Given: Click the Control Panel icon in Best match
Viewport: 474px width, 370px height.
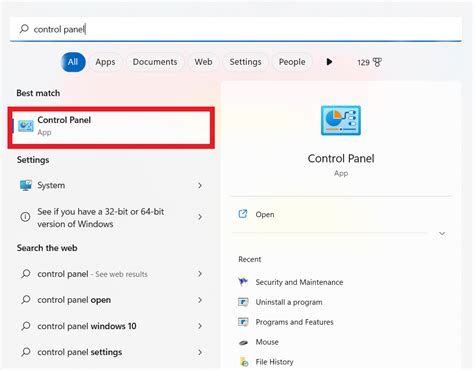Looking at the screenshot, I should 26,126.
